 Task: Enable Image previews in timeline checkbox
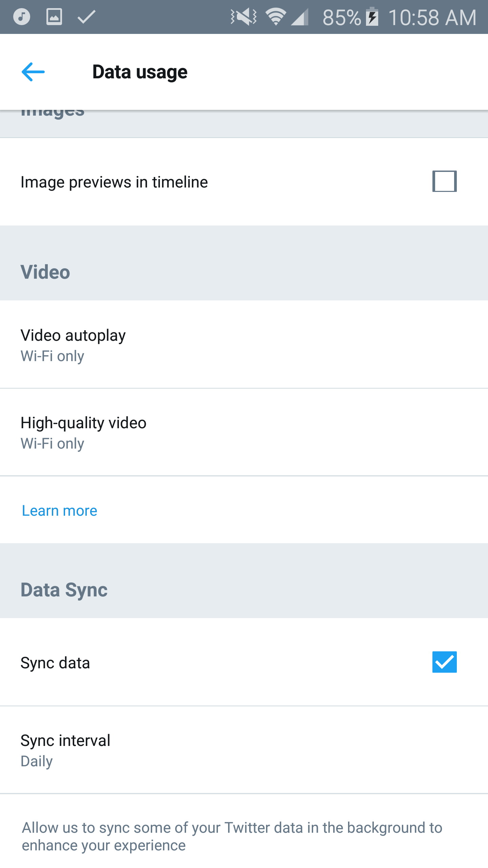pos(444,181)
